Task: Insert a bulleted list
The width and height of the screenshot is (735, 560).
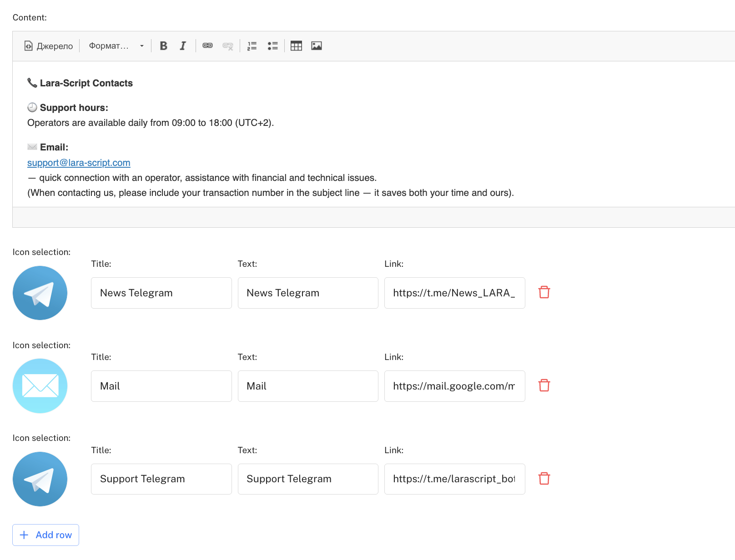Action: click(272, 46)
